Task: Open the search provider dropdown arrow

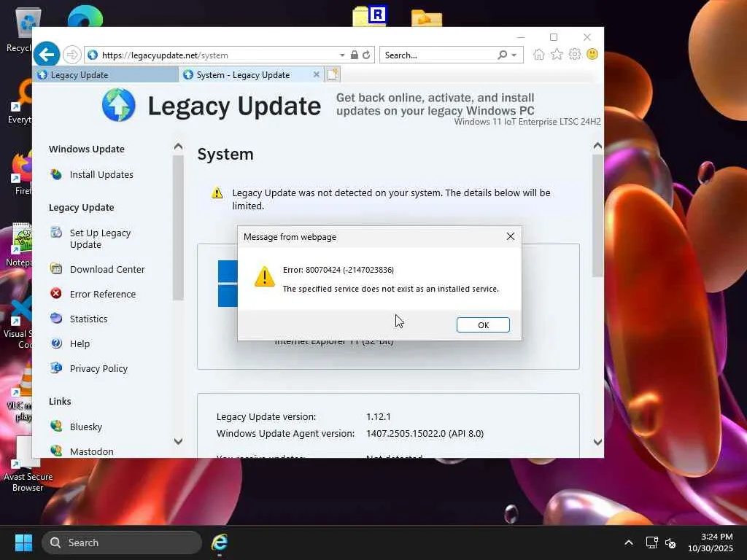Action: [x=514, y=55]
